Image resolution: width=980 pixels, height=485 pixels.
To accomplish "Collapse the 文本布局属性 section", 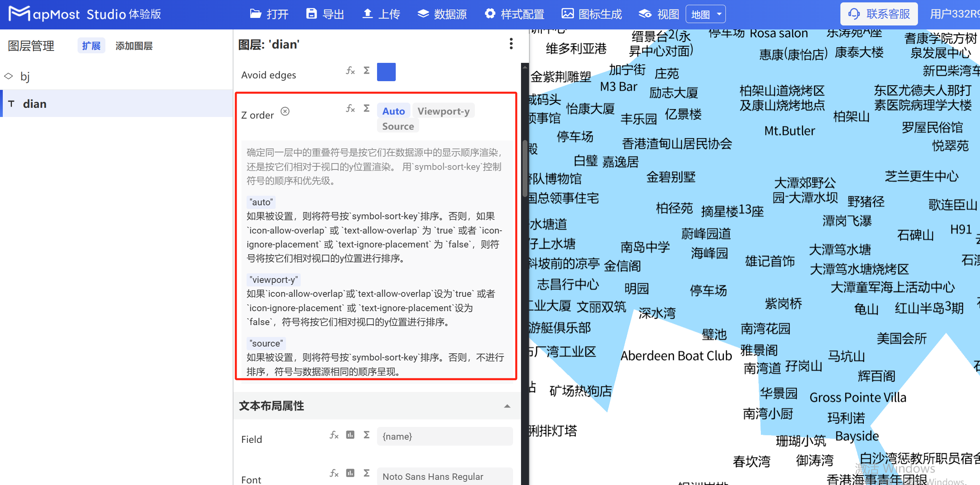I will click(x=507, y=406).
